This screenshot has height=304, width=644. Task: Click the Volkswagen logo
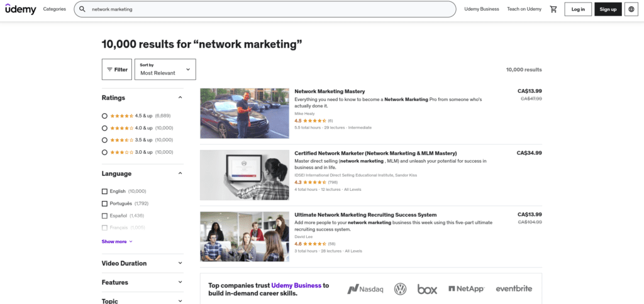click(x=400, y=289)
